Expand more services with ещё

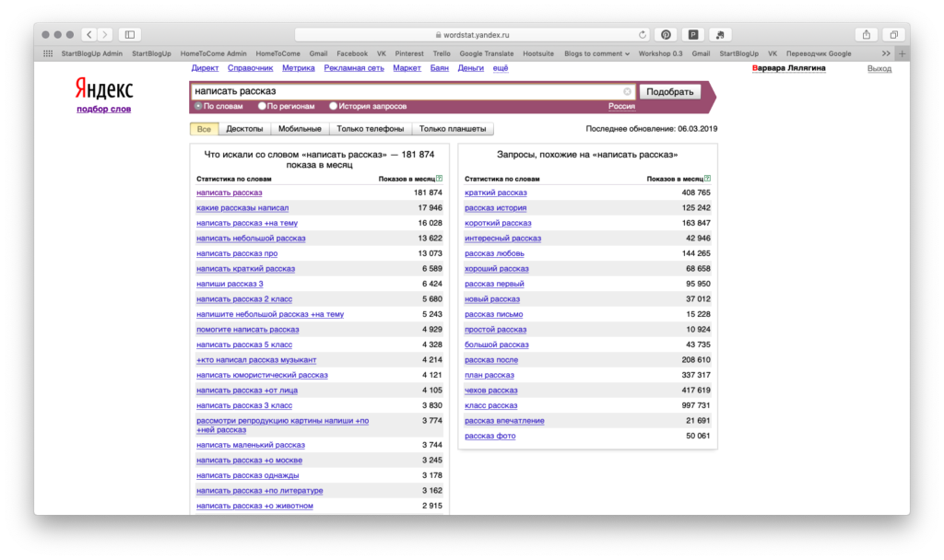(501, 68)
